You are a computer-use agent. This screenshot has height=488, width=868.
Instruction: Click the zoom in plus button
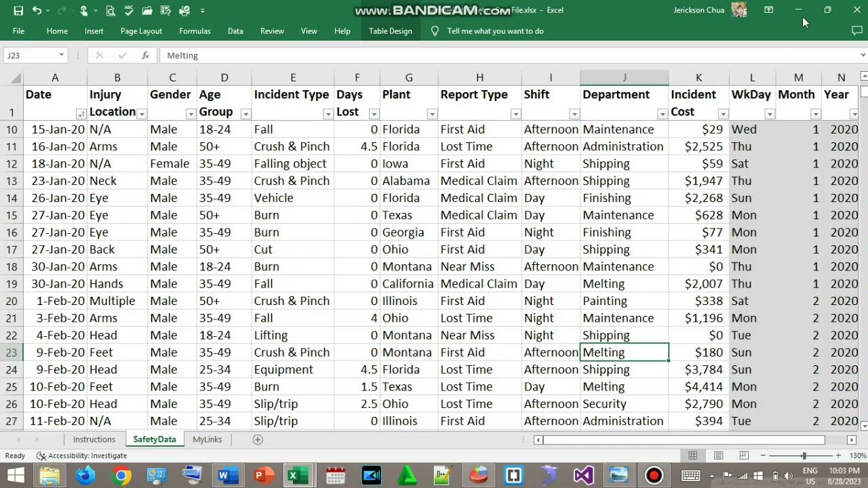coord(839,456)
